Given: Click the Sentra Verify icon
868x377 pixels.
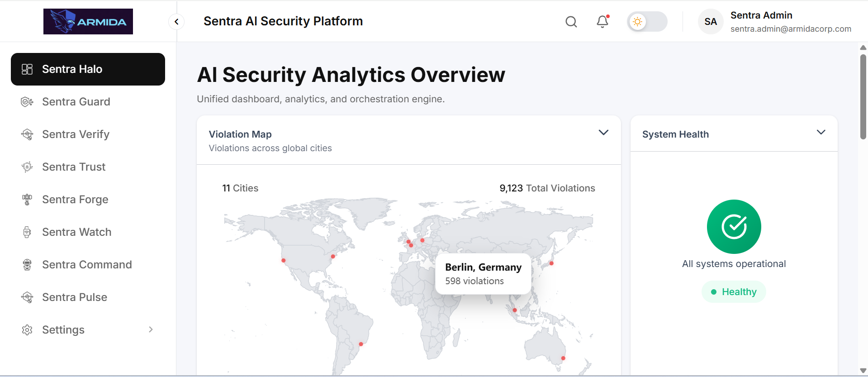Looking at the screenshot, I should [x=27, y=134].
